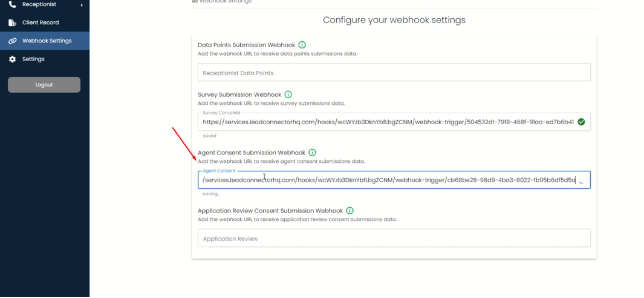
Task: Focus the Application Review input field
Action: (x=394, y=238)
